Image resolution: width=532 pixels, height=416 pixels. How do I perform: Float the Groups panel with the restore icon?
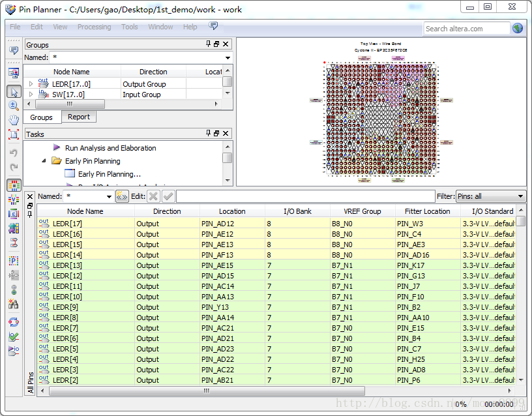coord(216,44)
